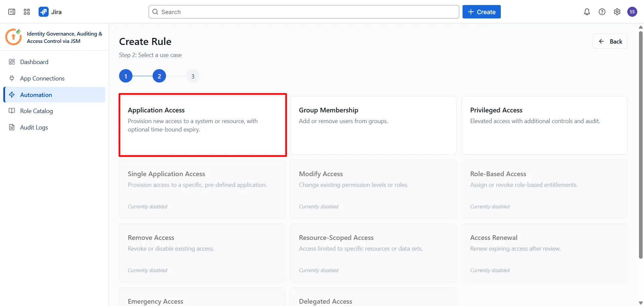Click the Role Catalog book icon
Viewport: 644px width, 306px height.
(x=12, y=111)
